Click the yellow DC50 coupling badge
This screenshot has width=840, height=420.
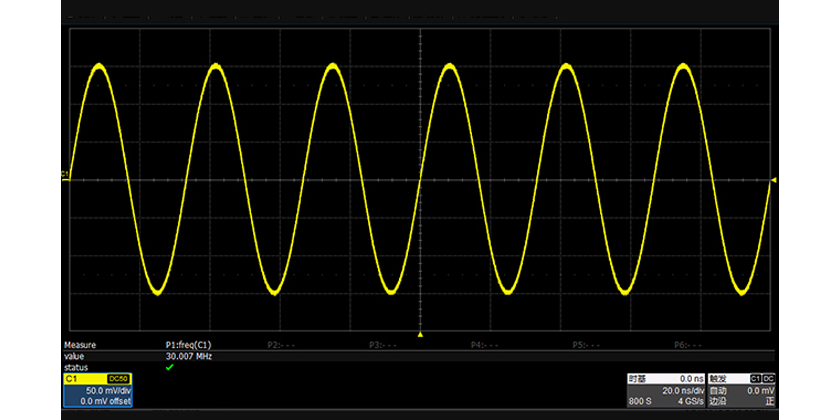(x=117, y=379)
